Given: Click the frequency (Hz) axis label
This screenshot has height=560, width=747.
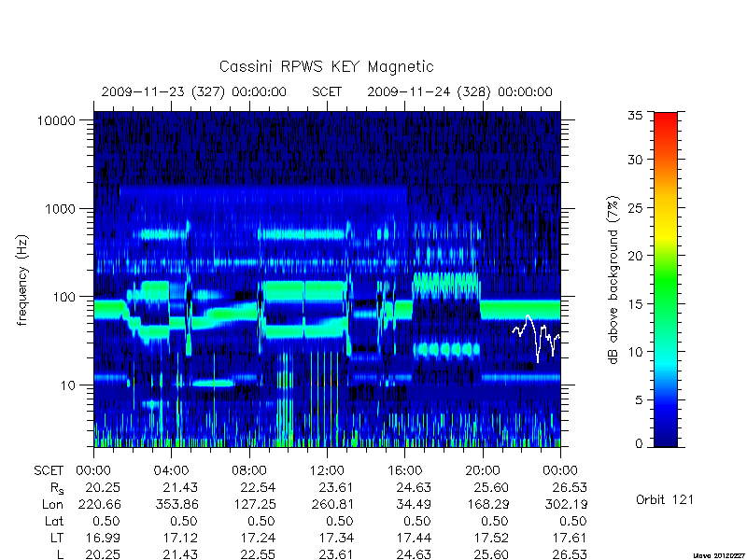Looking at the screenshot, I should pos(22,280).
